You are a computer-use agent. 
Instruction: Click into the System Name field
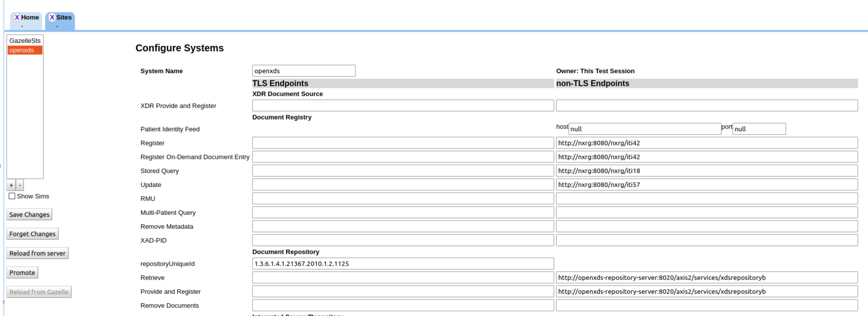(303, 71)
